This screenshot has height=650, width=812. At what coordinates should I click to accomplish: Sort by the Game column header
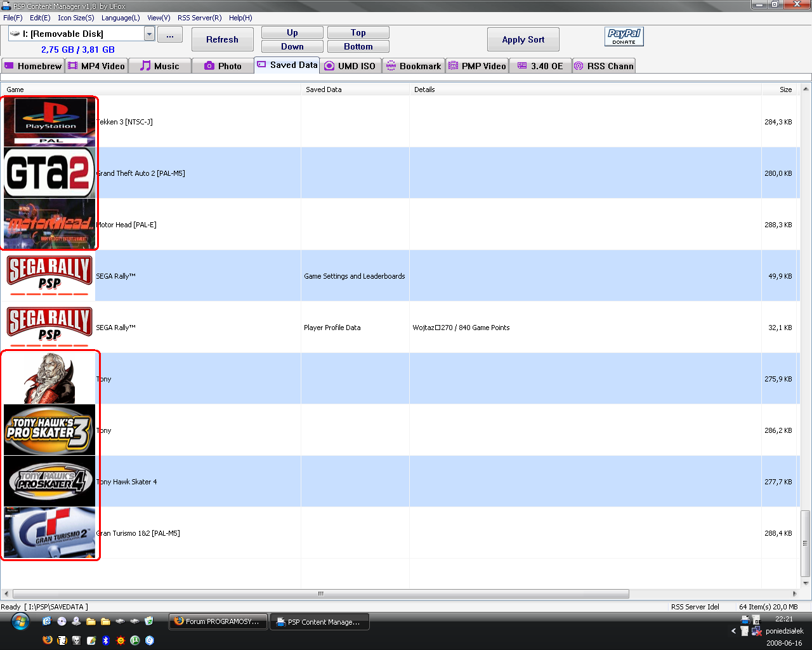pyautogui.click(x=151, y=90)
